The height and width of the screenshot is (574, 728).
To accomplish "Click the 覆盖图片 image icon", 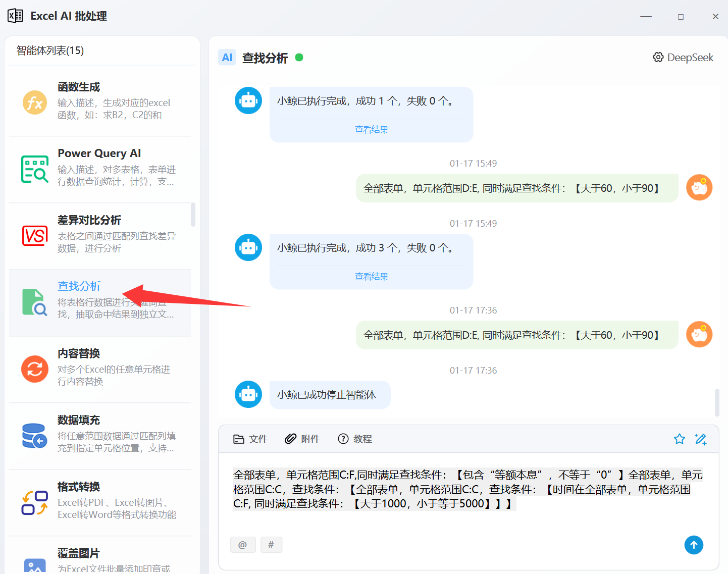I will click(x=35, y=566).
